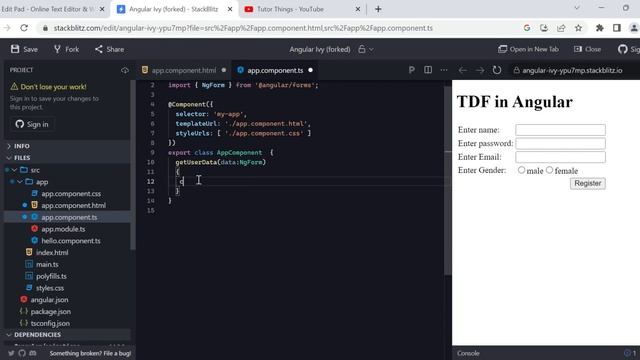Open tsconfig.json file

[x=50, y=323]
